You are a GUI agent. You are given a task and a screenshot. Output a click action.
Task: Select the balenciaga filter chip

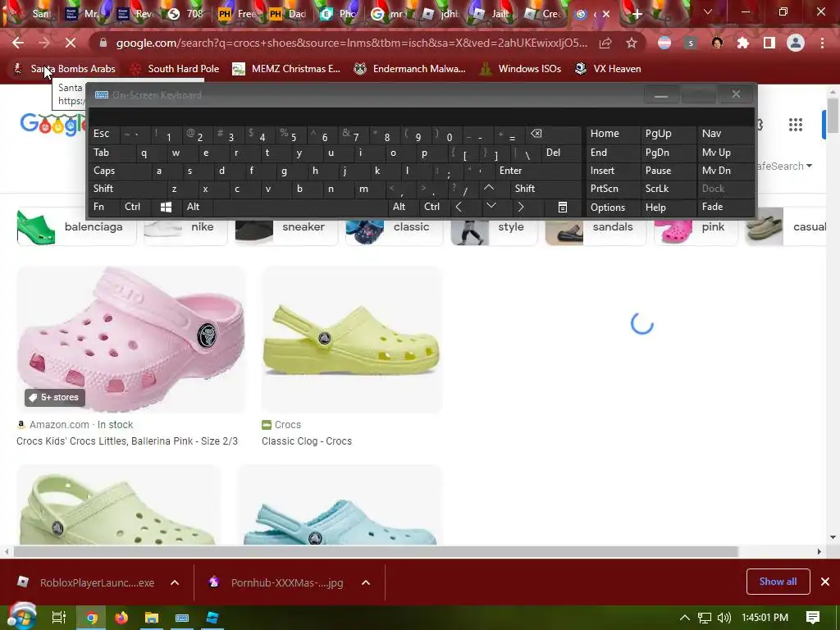76,227
